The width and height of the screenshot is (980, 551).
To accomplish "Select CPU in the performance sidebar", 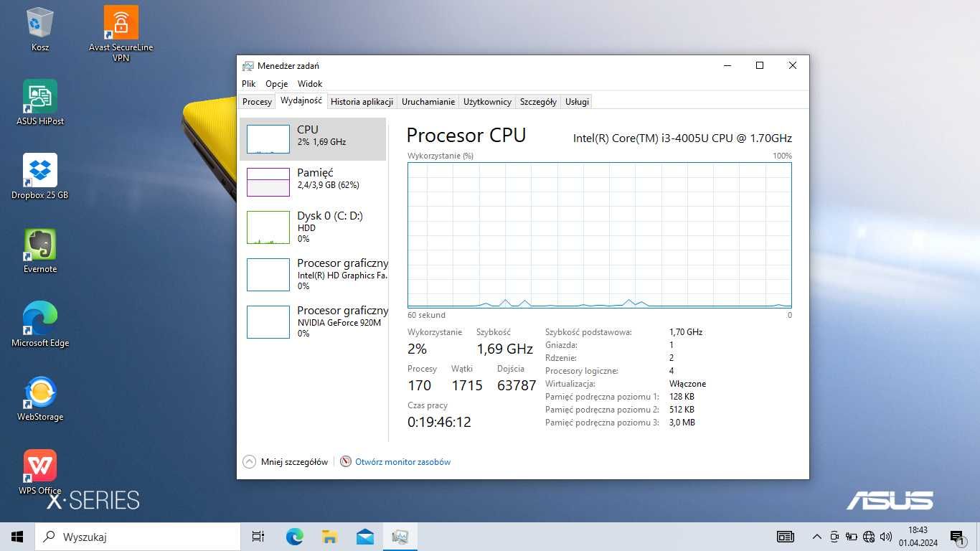I will [313, 139].
